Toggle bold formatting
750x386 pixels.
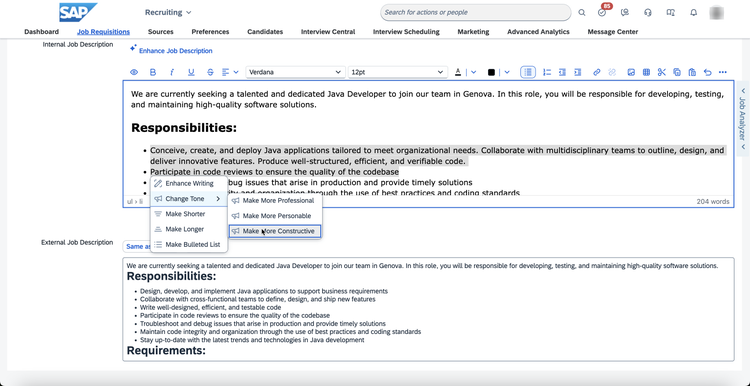[153, 72]
